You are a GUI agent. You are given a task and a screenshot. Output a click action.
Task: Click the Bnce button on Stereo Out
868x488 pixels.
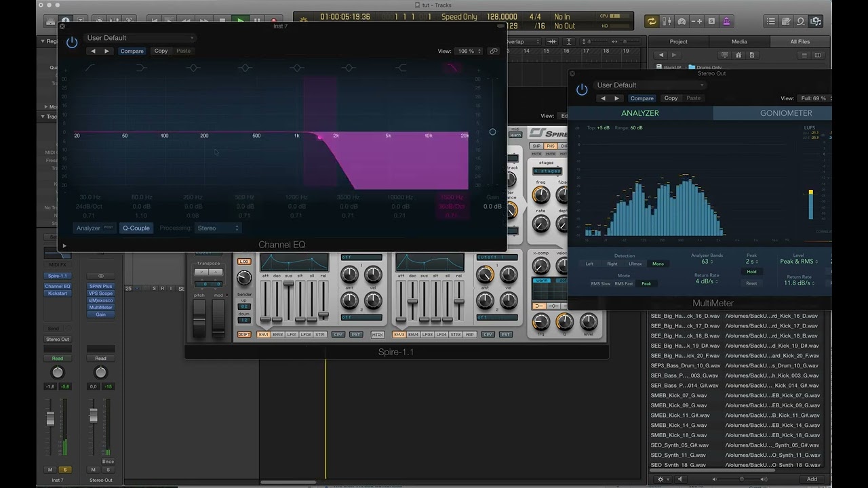(108, 462)
